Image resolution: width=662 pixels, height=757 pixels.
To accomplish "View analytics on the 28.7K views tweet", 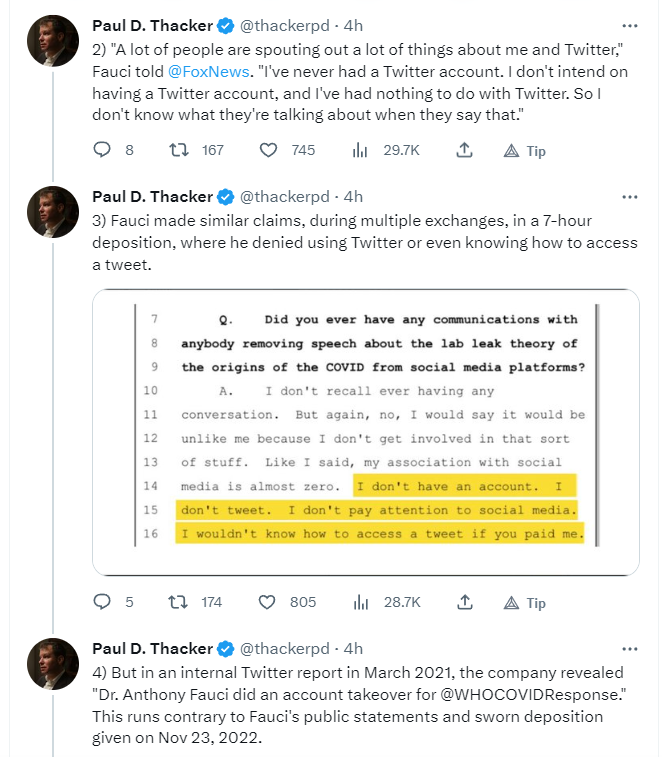I will coord(358,602).
